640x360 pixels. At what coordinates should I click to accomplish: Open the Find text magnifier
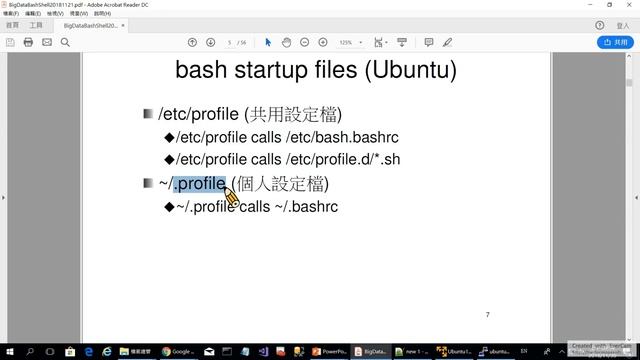pos(65,42)
